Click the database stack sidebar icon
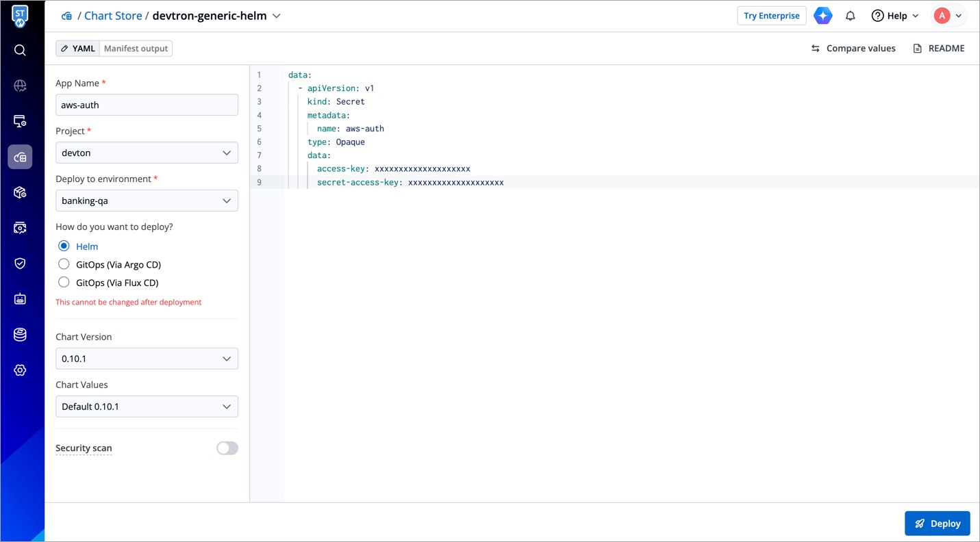Image resolution: width=980 pixels, height=542 pixels. point(20,335)
